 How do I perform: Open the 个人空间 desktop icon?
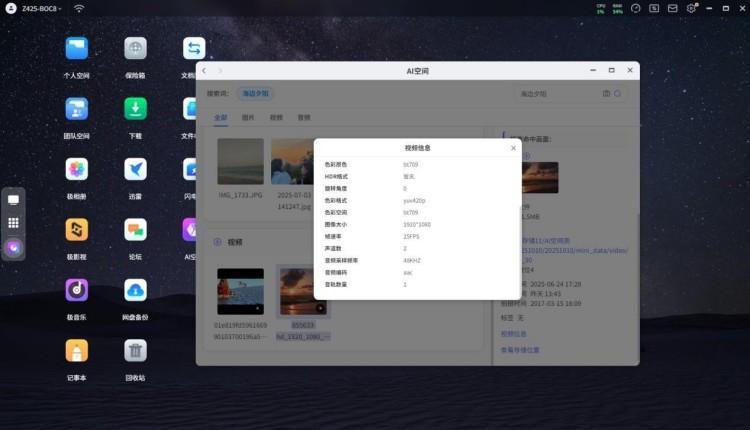coord(77,49)
